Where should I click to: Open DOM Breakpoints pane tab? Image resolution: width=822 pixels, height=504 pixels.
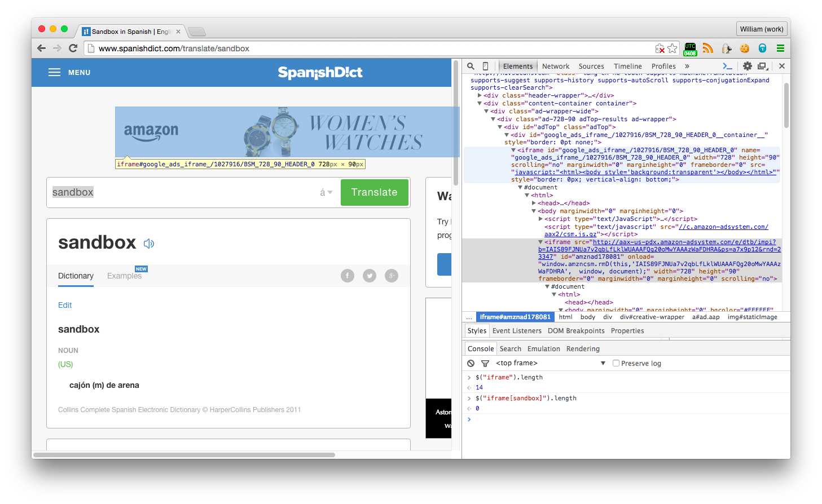576,331
